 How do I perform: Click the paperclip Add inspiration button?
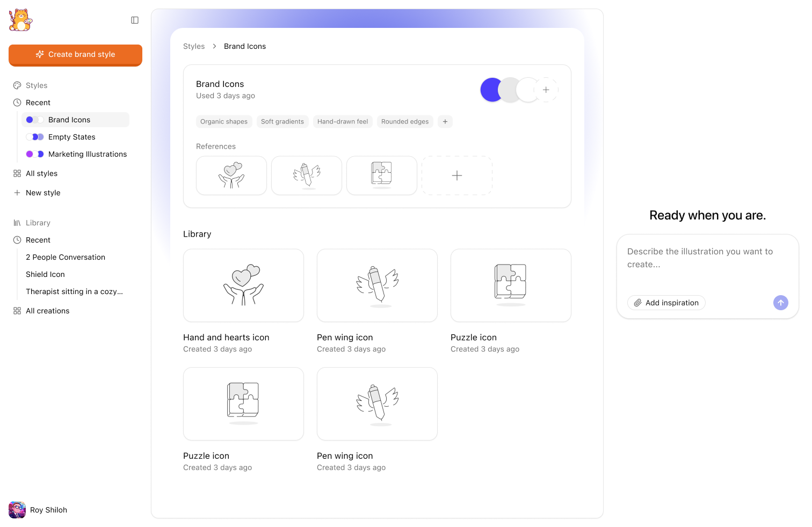click(666, 303)
